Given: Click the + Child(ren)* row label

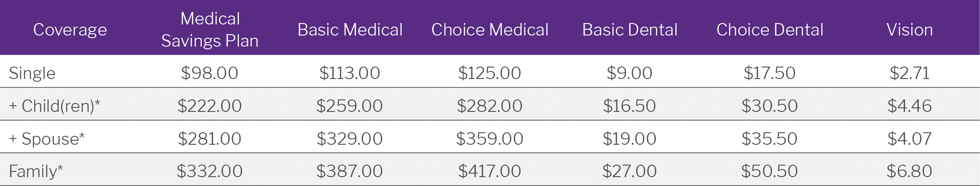Looking at the screenshot, I should tap(55, 106).
